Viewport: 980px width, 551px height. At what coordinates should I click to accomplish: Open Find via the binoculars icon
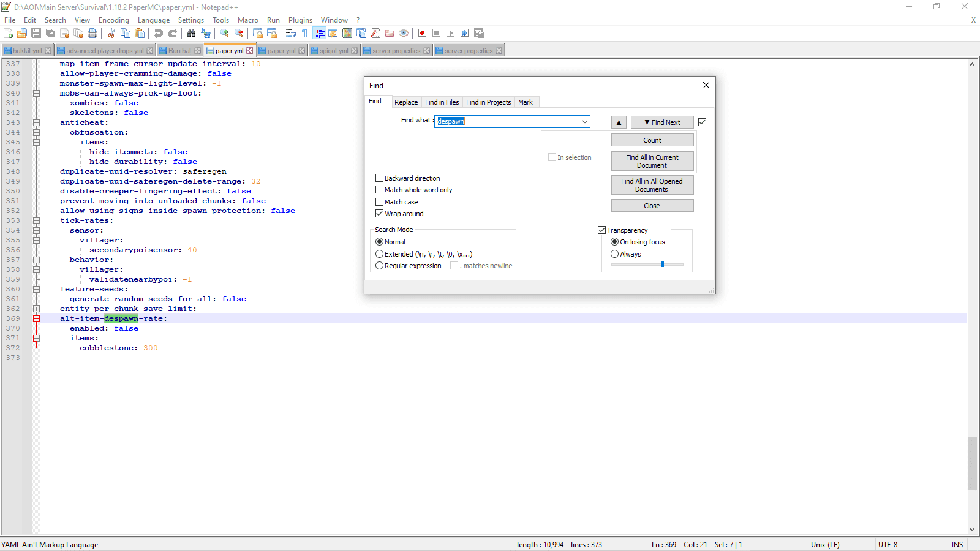point(192,33)
